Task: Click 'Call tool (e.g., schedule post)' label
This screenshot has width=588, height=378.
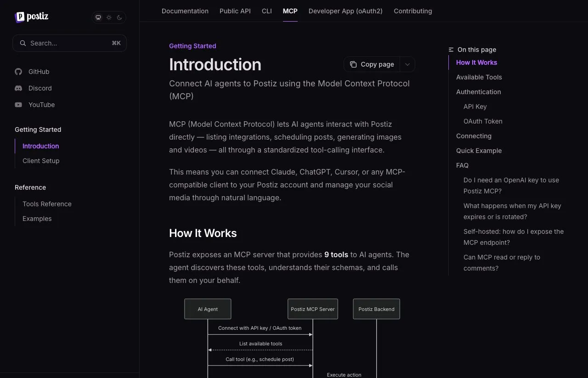Action: tap(260, 359)
